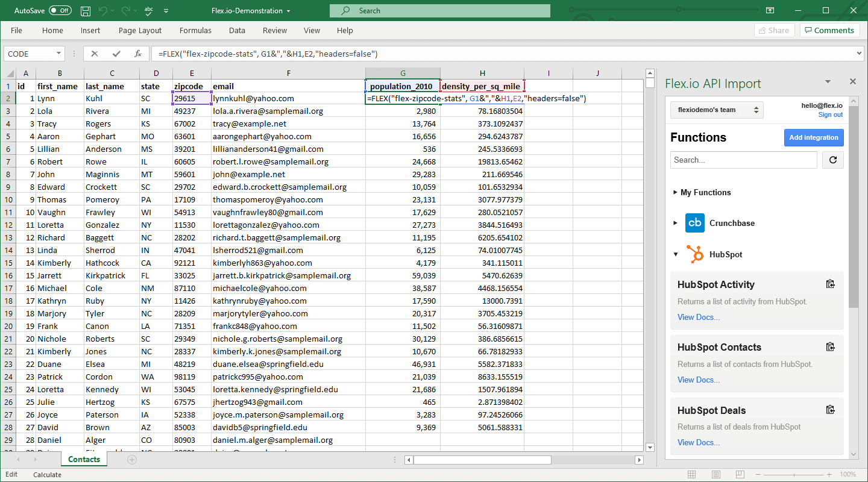Viewport: 868px width, 482px height.
Task: Expand the My Functions section
Action: click(702, 192)
